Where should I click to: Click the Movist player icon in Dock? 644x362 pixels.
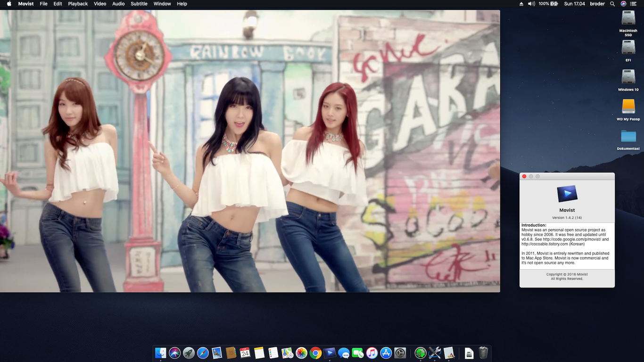tap(330, 353)
